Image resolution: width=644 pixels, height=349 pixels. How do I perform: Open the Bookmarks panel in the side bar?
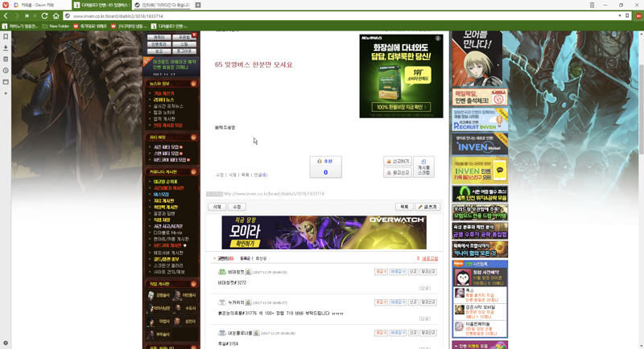coord(6,36)
